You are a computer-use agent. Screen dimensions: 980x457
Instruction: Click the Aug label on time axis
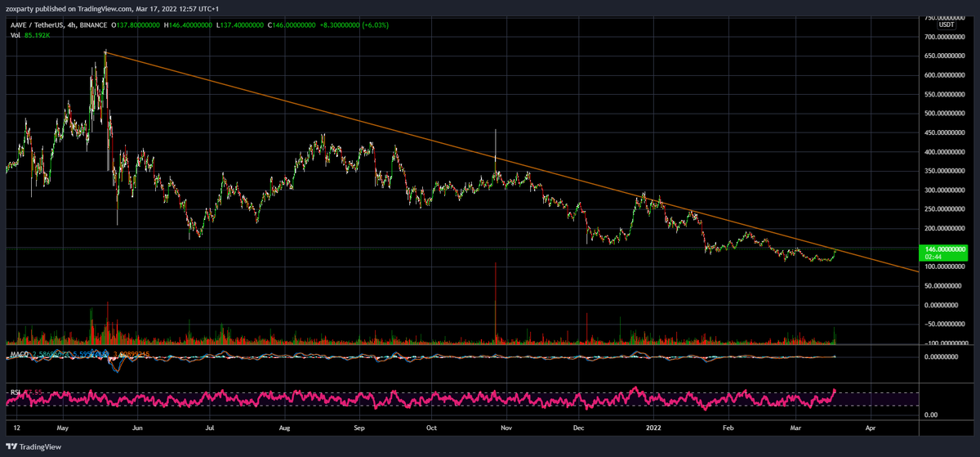[284, 427]
